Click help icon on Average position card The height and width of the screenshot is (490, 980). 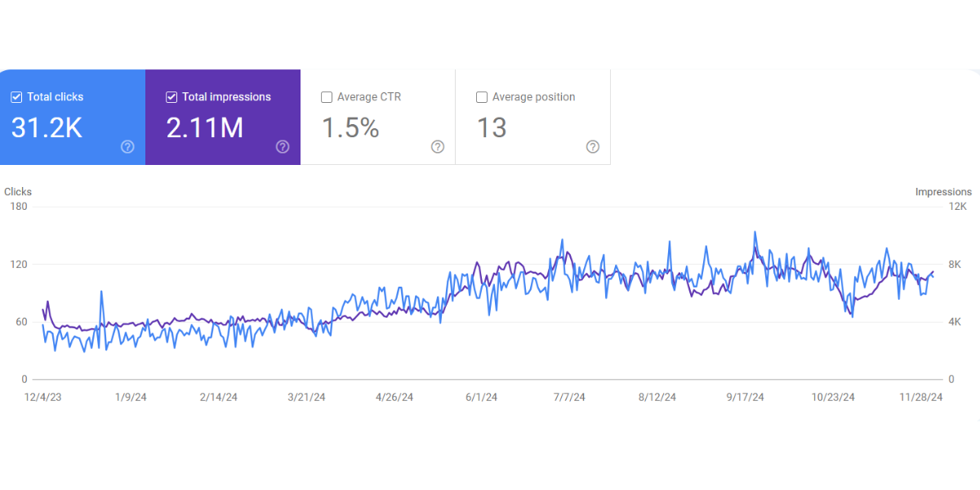[593, 147]
